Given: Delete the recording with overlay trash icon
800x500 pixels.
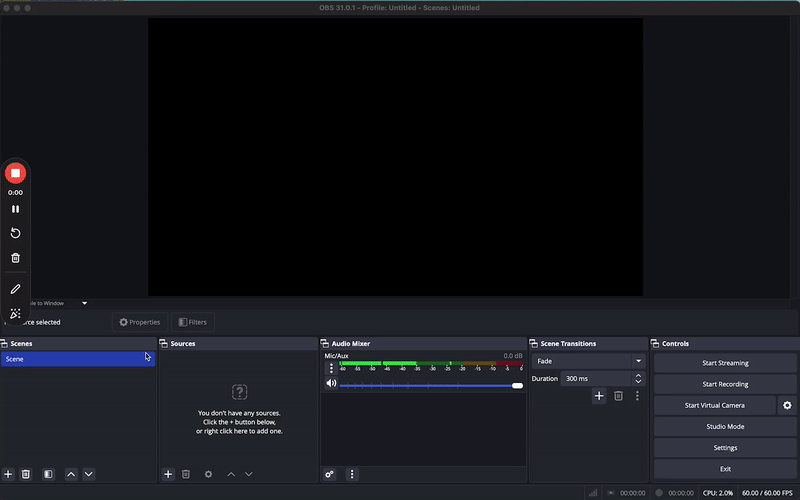Looking at the screenshot, I should pos(15,258).
